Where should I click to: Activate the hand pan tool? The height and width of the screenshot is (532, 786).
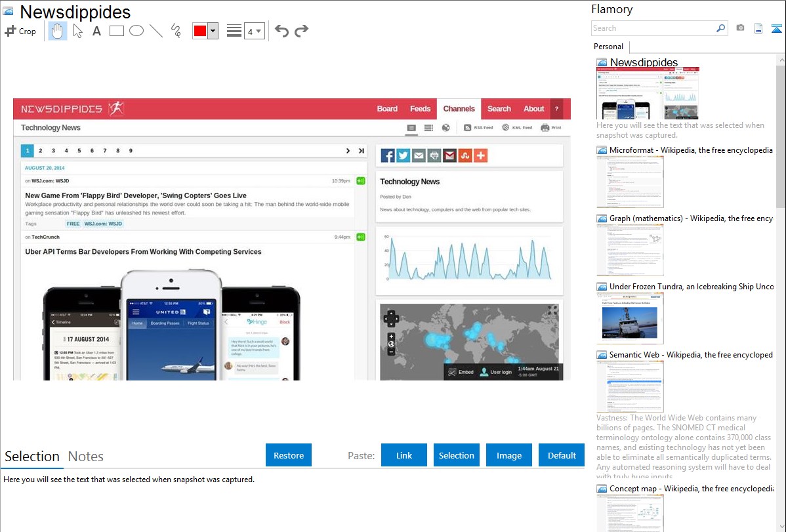[x=57, y=31]
